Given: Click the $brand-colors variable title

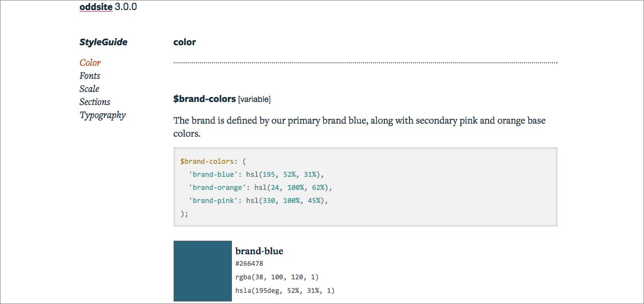Looking at the screenshot, I should 204,99.
